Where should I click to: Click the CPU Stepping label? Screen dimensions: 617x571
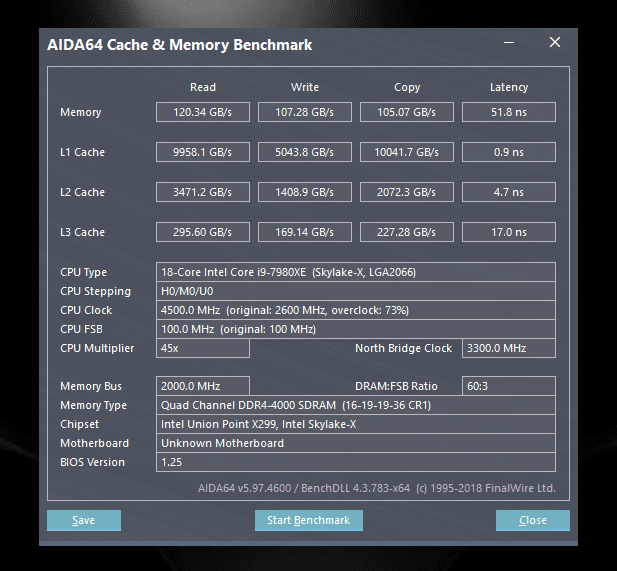pos(95,292)
